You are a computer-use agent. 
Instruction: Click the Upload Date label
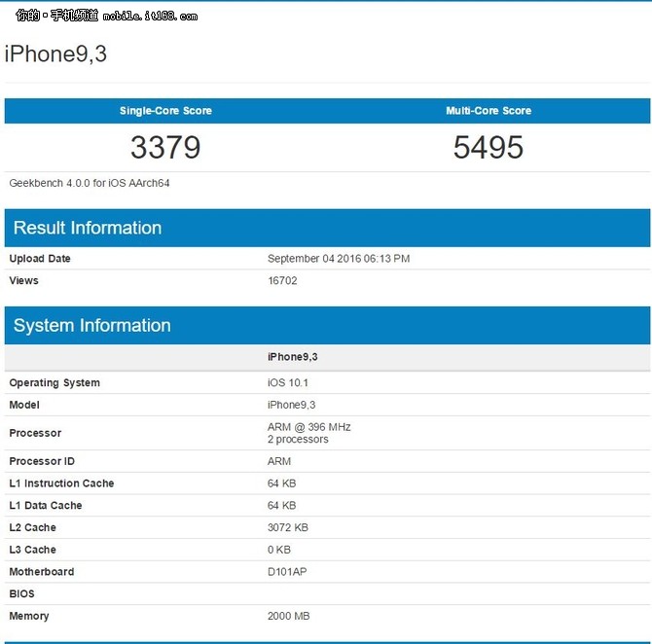click(40, 259)
